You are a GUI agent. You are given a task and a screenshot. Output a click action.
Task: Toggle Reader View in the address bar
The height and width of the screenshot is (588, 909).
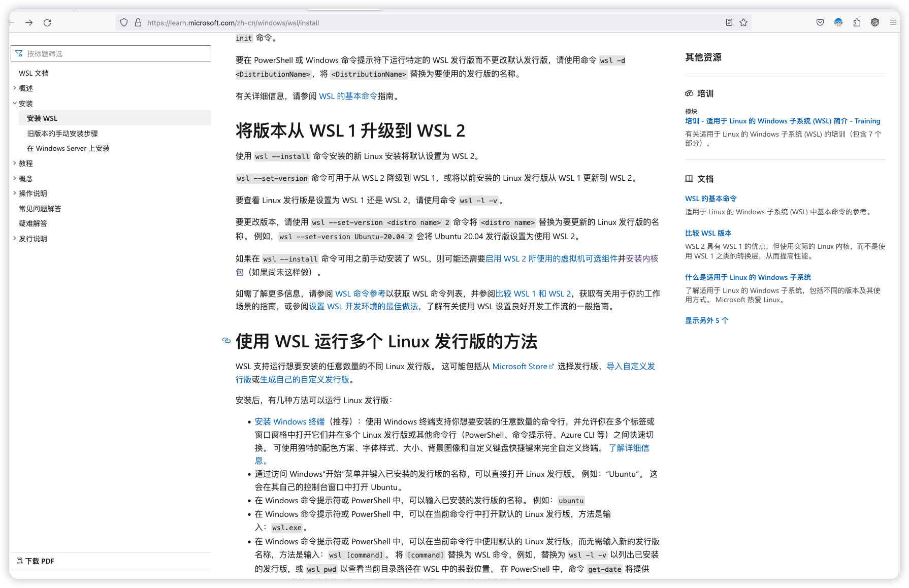(729, 22)
